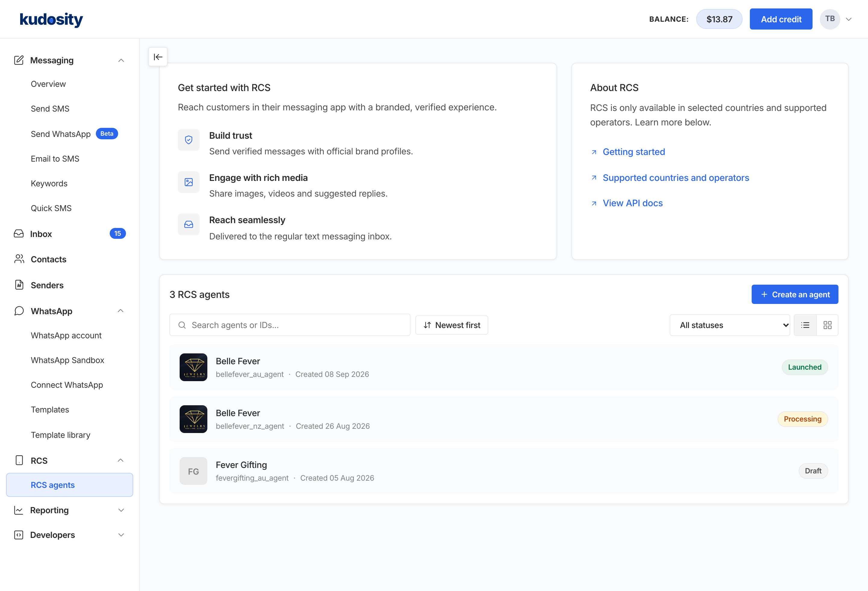The height and width of the screenshot is (591, 868).
Task: Click the Senders document icon
Action: click(x=19, y=285)
